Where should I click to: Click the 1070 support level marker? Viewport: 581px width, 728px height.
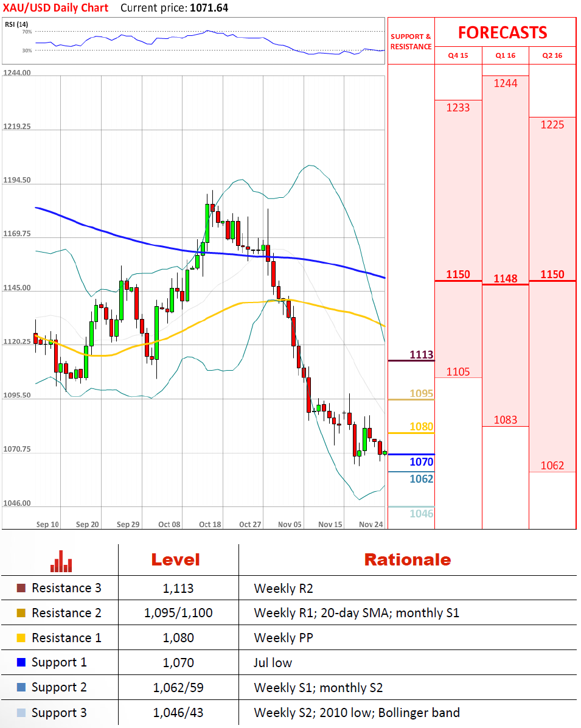coord(421,462)
